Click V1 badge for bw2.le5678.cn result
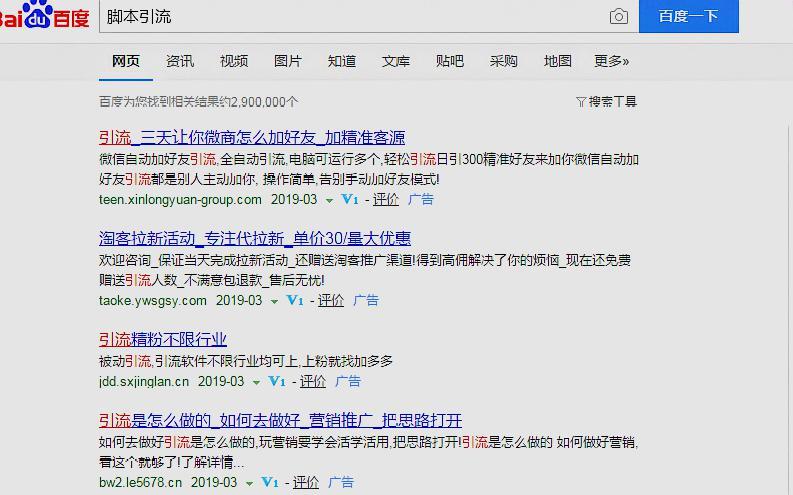 point(270,482)
